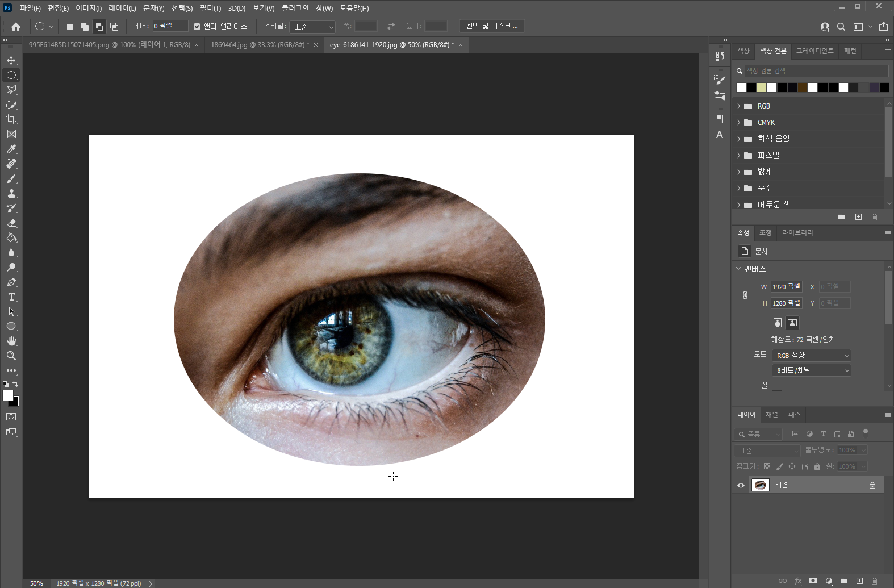Toggle the 앤티 앨리어스 checkbox

197,27
